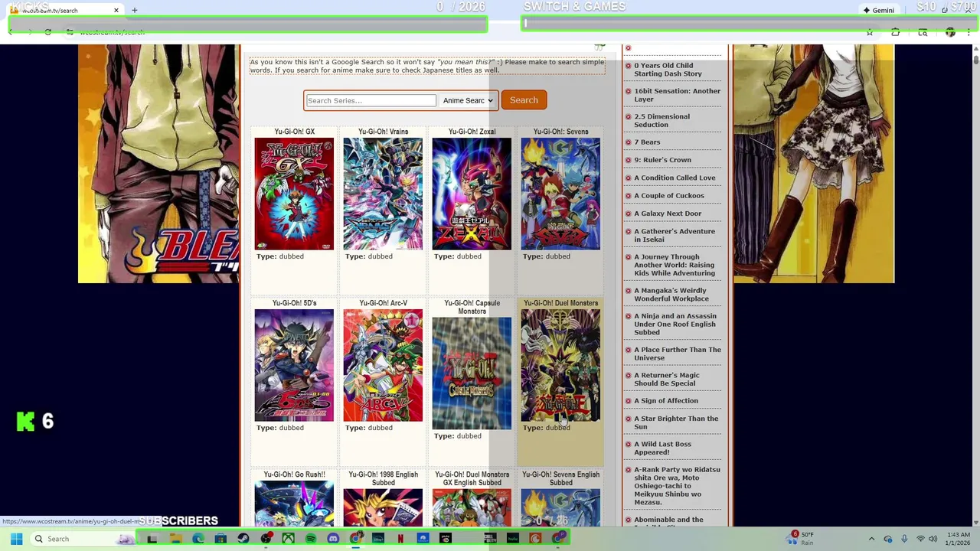Open Wi-Fi network settings
Image resolution: width=980 pixels, height=551 pixels.
tap(920, 539)
